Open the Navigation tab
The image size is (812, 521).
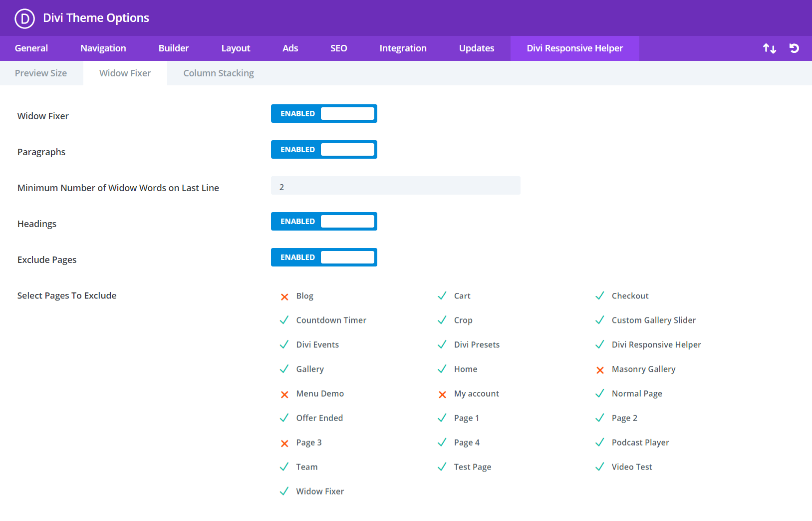click(103, 48)
